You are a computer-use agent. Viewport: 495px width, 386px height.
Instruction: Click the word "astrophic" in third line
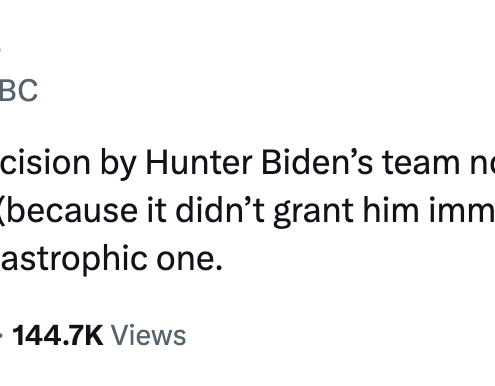(x=74, y=260)
